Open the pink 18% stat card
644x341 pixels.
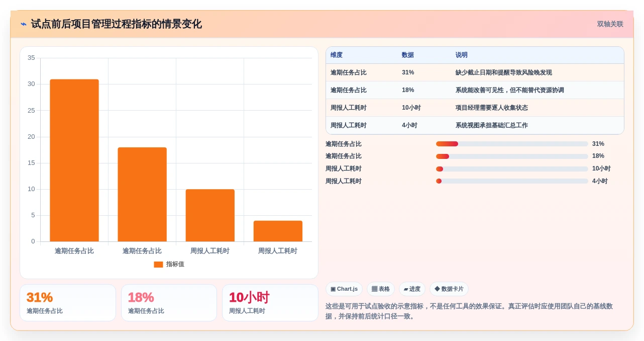pos(169,303)
